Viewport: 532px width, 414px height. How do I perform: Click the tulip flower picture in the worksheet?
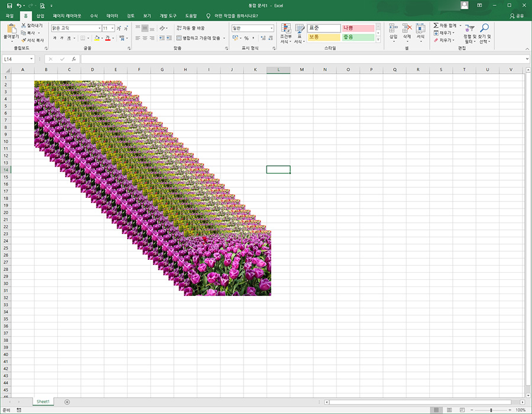153,188
